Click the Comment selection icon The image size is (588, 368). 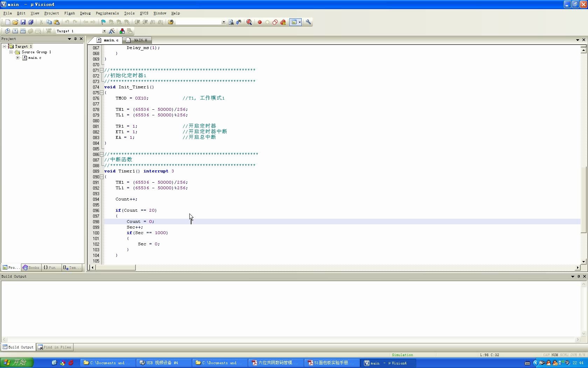coord(153,22)
